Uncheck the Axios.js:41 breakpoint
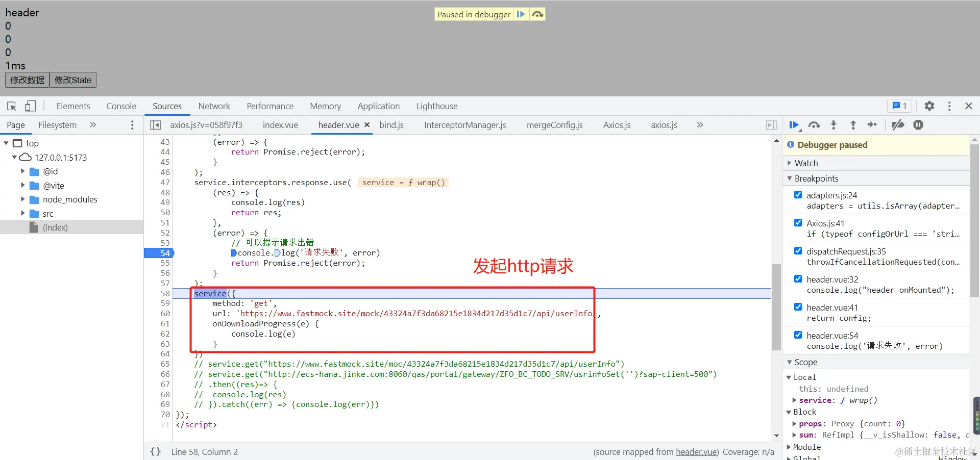Viewport: 980px width, 460px height. point(798,223)
